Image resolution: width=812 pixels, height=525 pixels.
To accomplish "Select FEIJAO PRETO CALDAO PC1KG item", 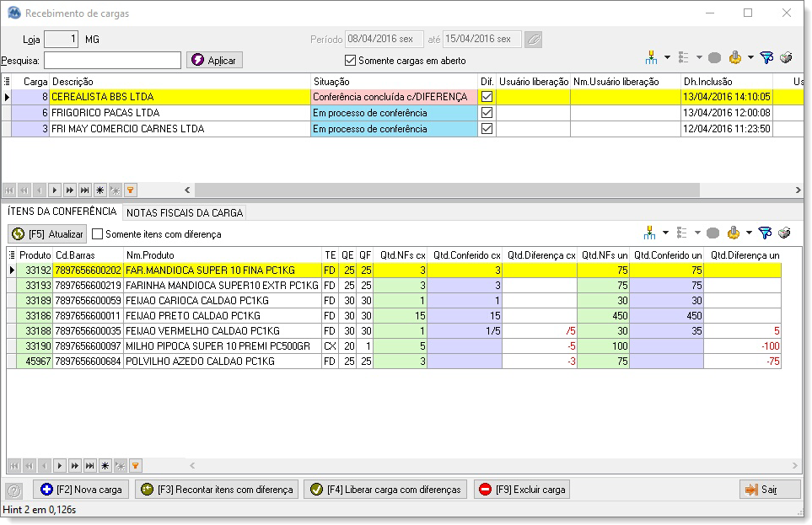I will 394,316.
